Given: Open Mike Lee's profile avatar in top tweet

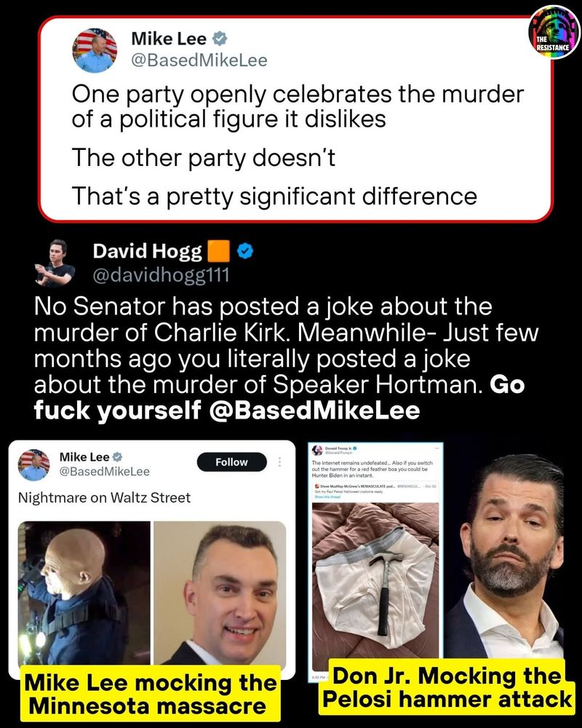Looking at the screenshot, I should pos(95,51).
